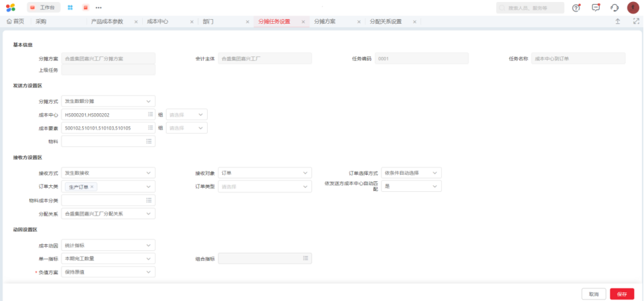This screenshot has height=301, width=644.
Task: Click the 成本要素 field with 500102 codes
Action: (x=108, y=128)
